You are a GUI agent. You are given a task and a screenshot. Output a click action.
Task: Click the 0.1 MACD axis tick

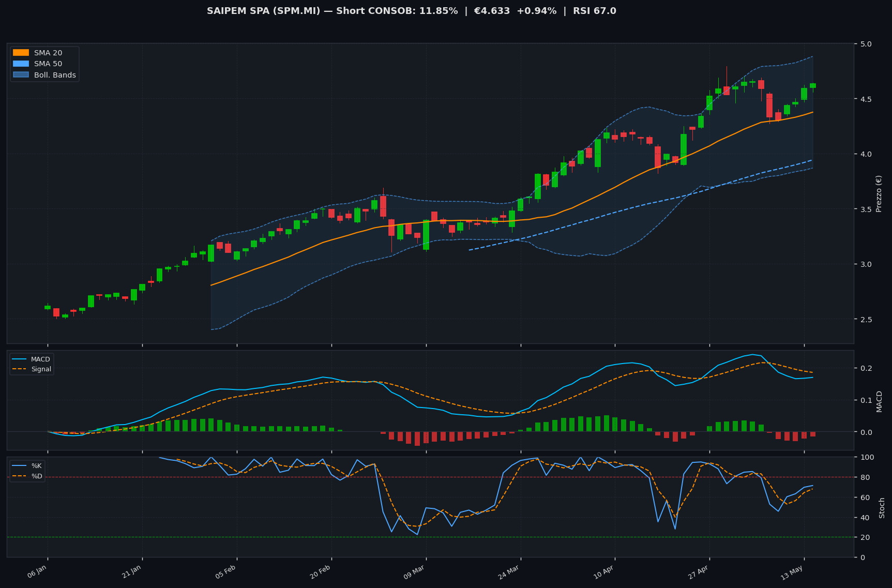[867, 400]
